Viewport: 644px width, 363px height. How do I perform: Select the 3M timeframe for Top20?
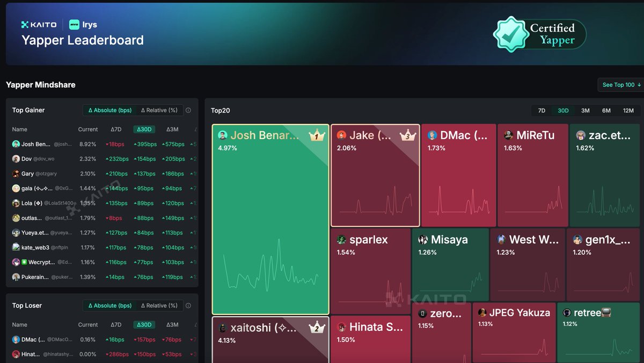586,111
